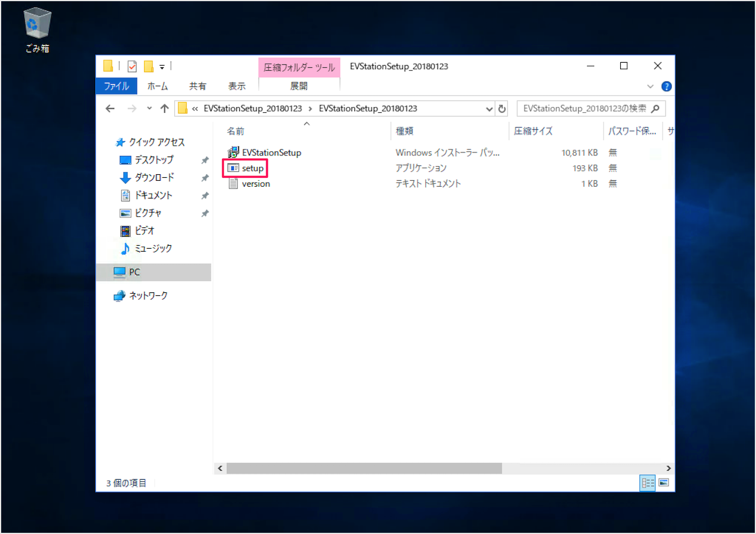Click the 193 KB size cell
The image size is (756, 534).
[585, 168]
